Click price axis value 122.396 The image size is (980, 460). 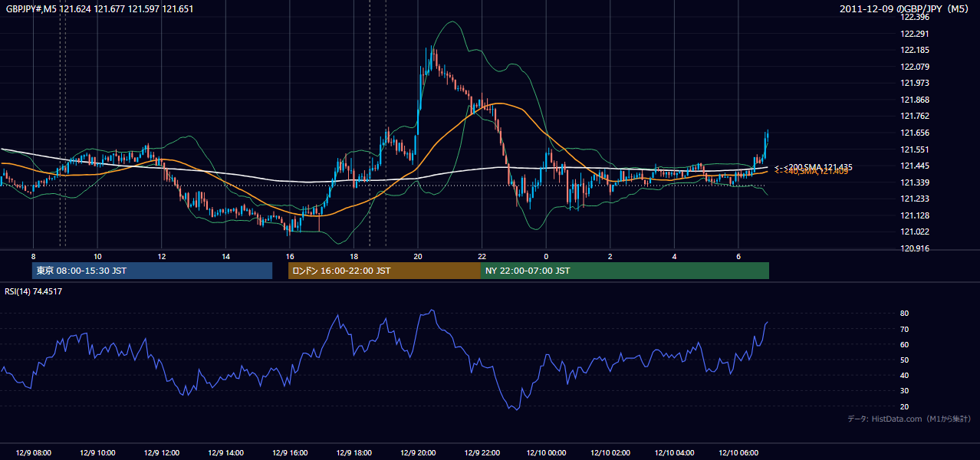(x=916, y=17)
